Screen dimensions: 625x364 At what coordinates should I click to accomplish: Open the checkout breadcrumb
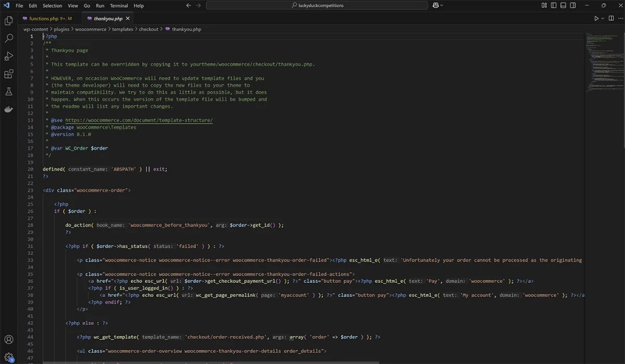click(x=148, y=29)
